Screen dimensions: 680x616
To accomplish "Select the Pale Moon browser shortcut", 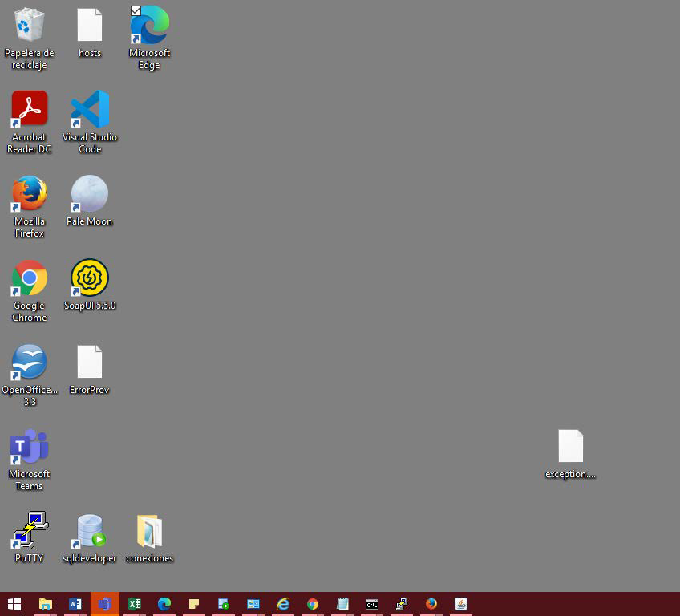I will tap(89, 193).
